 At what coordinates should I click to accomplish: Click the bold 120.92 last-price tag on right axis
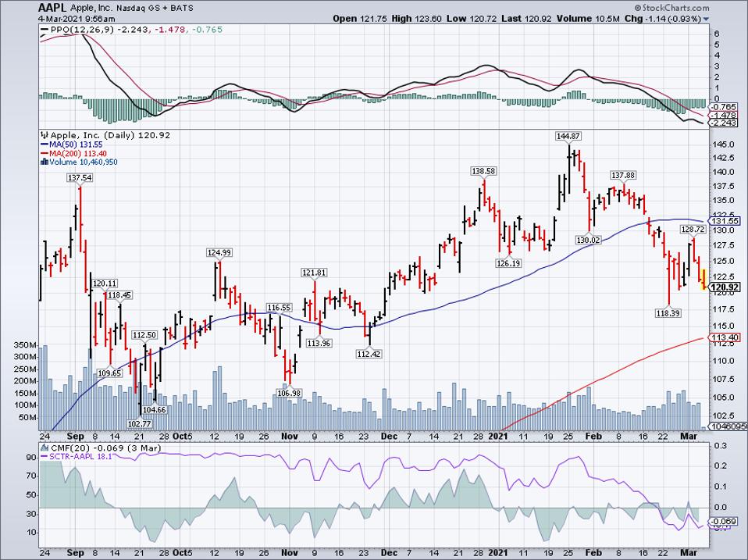pyautogui.click(x=725, y=287)
